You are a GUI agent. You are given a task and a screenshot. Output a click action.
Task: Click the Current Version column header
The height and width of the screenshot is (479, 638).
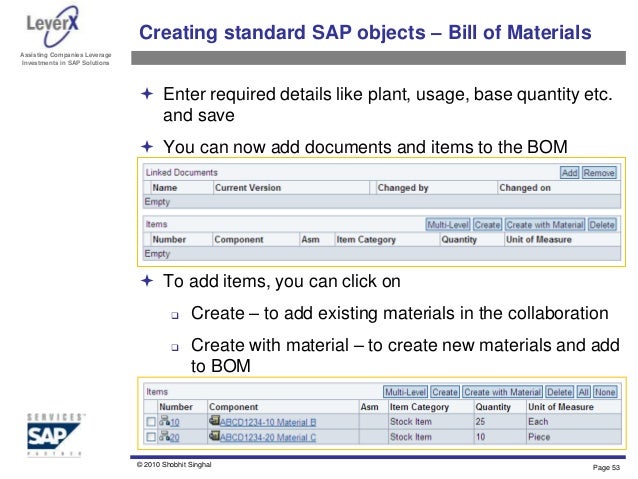pos(248,188)
